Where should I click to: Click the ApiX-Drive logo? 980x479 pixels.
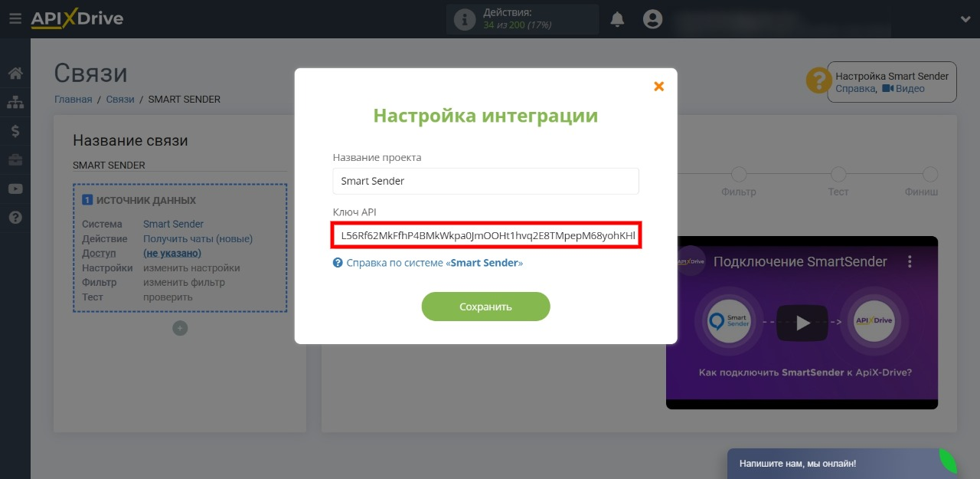pos(77,19)
